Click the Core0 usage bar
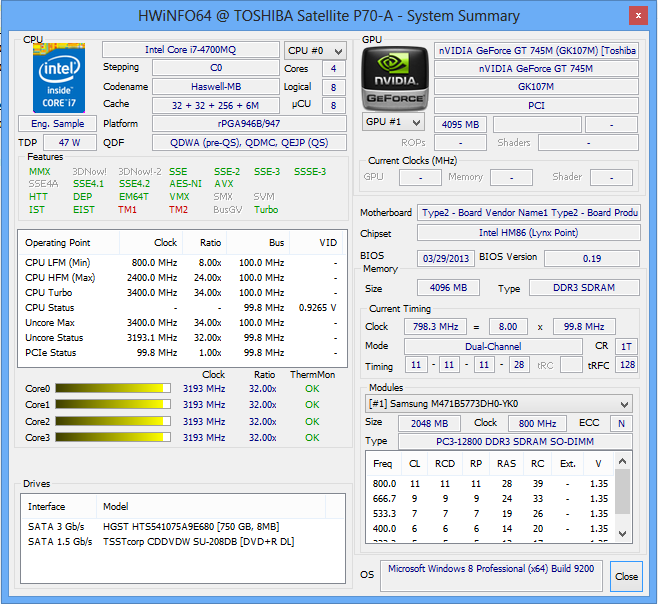 [x=113, y=388]
